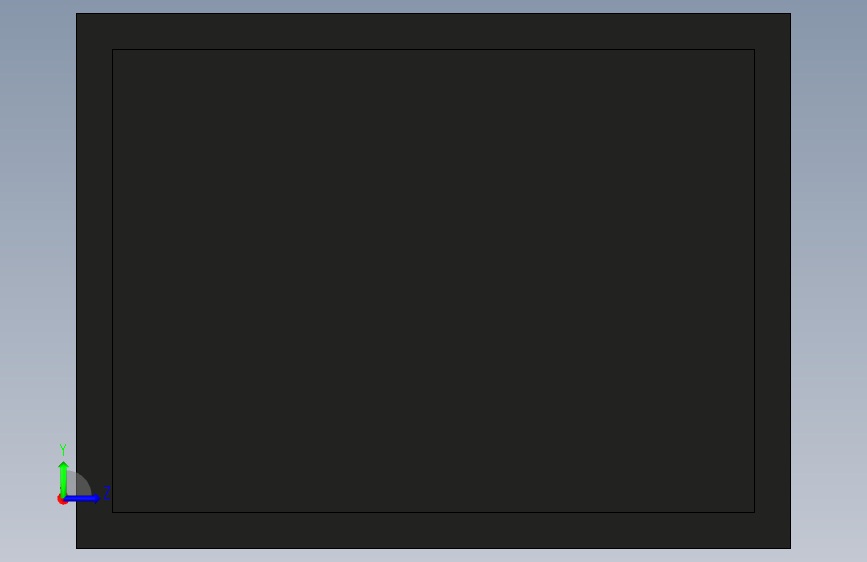Pick the bottom edge of the inner rectangle

434,512
